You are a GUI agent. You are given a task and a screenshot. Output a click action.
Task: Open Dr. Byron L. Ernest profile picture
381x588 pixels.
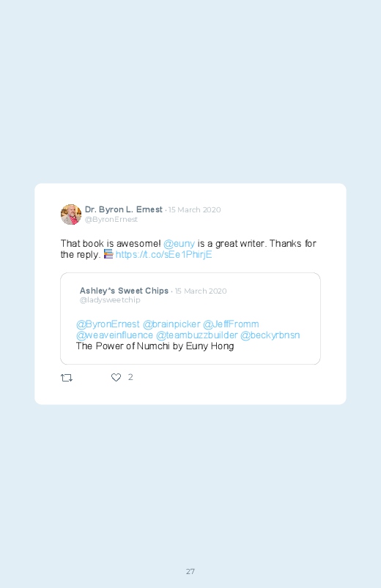71,215
